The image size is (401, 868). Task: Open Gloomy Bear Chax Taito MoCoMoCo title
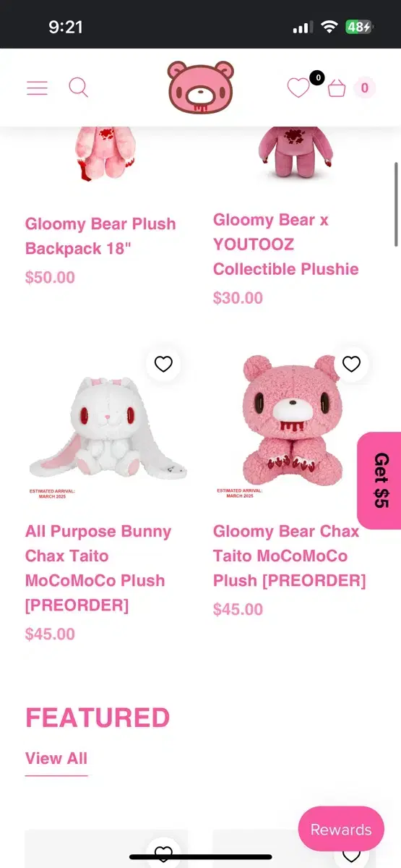tap(290, 556)
